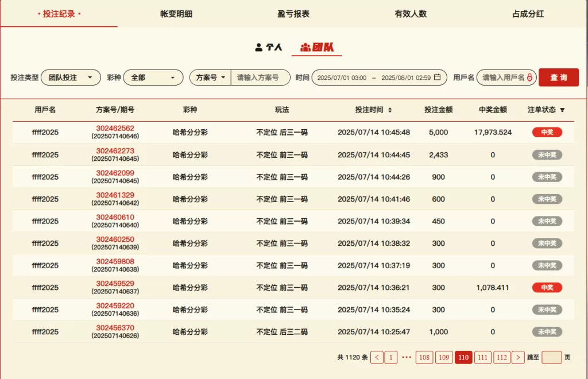
Task: Open scheme number 302459808
Action: tap(115, 261)
